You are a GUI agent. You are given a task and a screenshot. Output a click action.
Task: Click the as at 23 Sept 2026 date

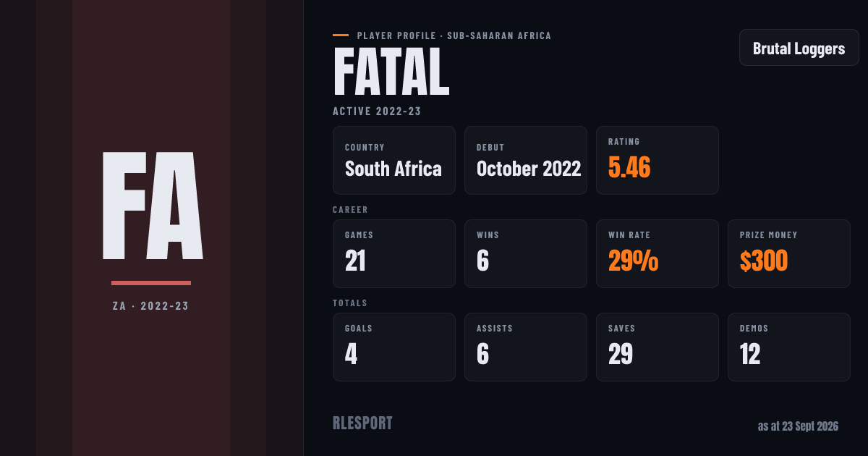798,426
